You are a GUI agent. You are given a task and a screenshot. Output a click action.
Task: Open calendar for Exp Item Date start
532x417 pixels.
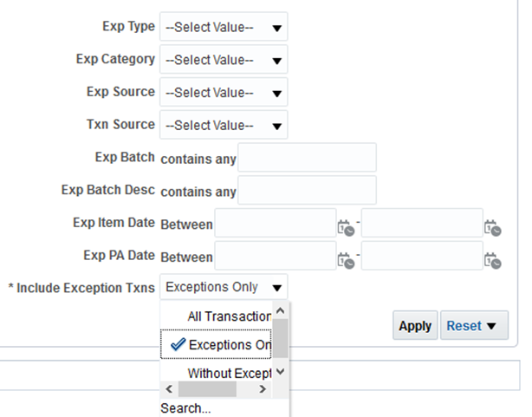click(346, 227)
